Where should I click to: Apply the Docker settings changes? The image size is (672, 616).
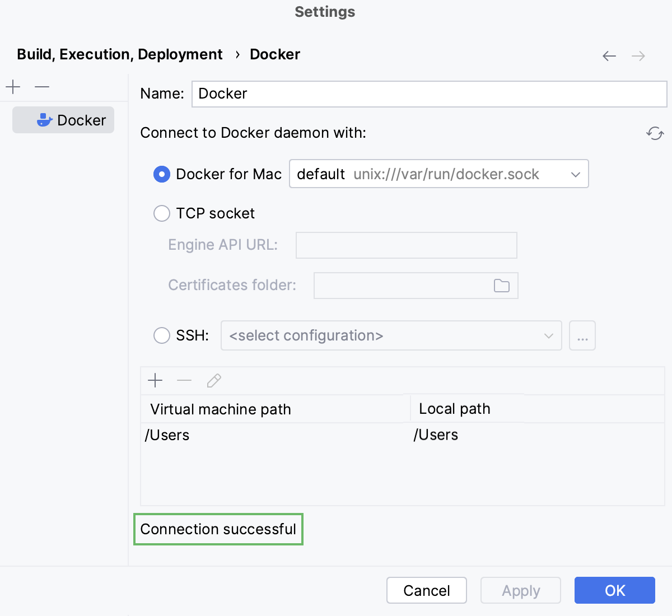[520, 590]
